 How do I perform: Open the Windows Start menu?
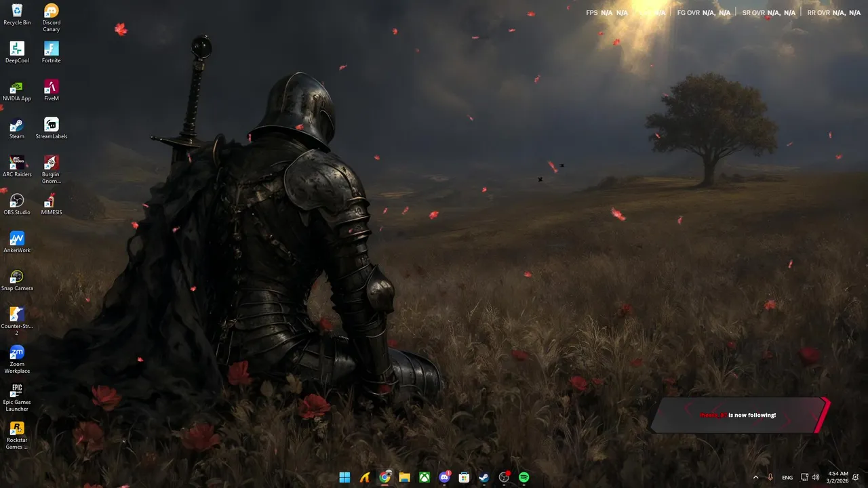[x=344, y=477]
